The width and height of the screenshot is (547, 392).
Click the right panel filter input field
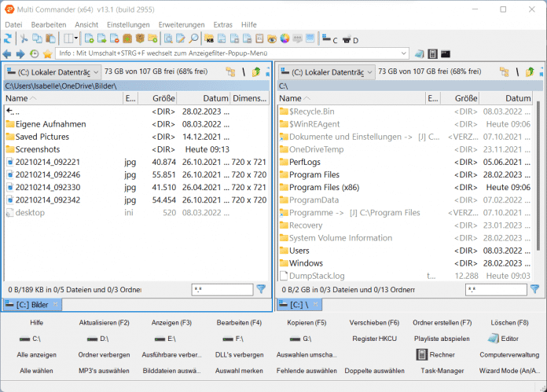coord(494,290)
